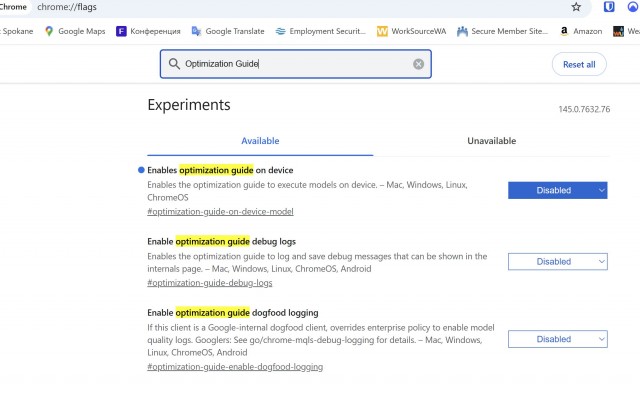Open the Employment Security bookmark

320,31
